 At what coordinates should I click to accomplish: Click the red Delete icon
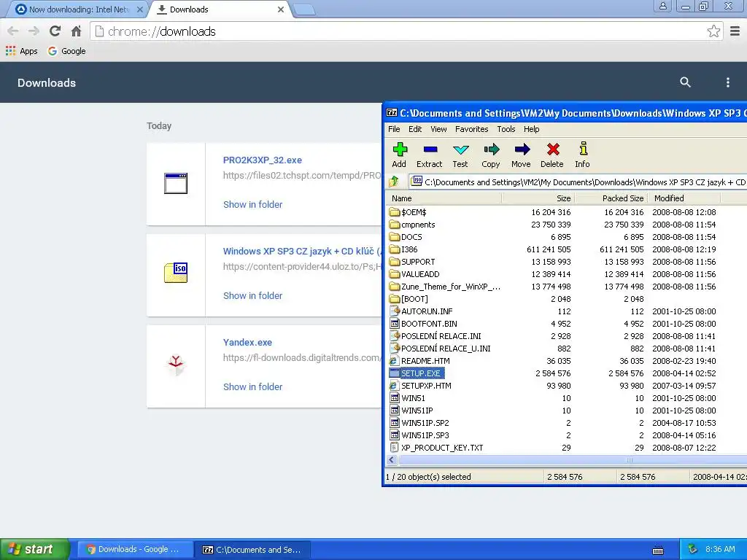coord(552,155)
